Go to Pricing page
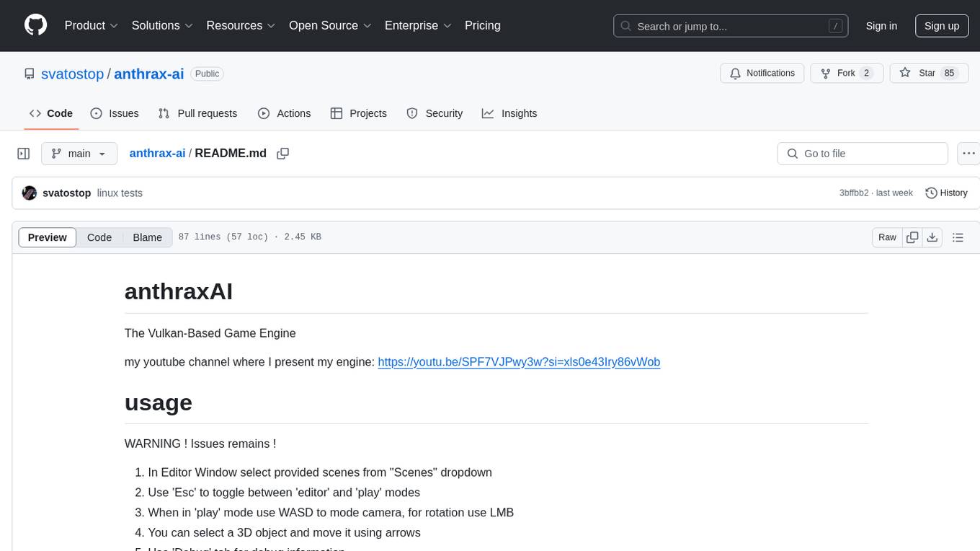 pos(483,25)
